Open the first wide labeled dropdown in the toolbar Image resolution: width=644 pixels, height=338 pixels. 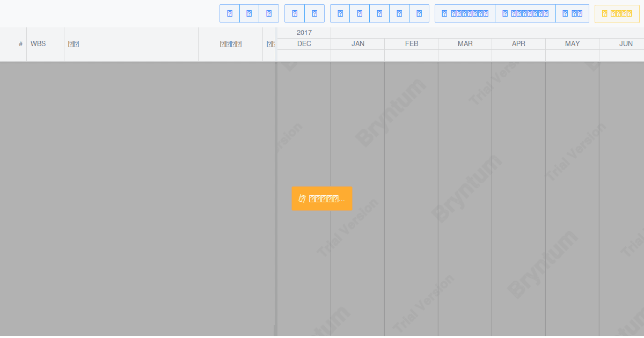[x=465, y=13]
